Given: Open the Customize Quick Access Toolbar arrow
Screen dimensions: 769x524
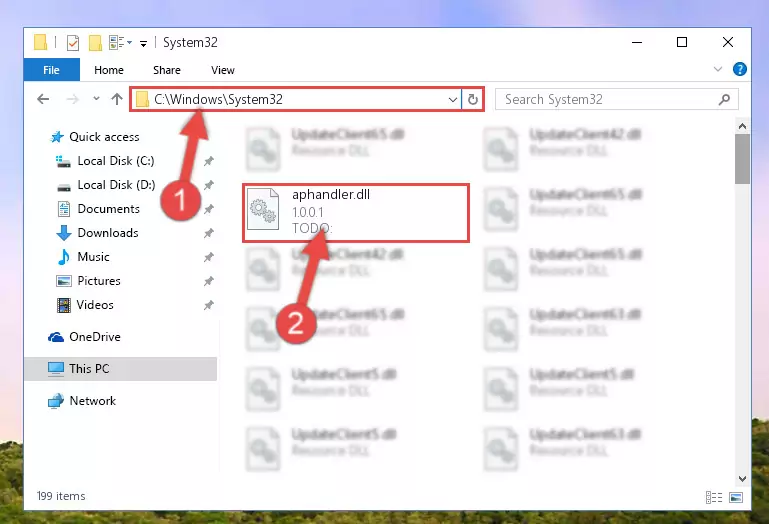Looking at the screenshot, I should coord(143,44).
